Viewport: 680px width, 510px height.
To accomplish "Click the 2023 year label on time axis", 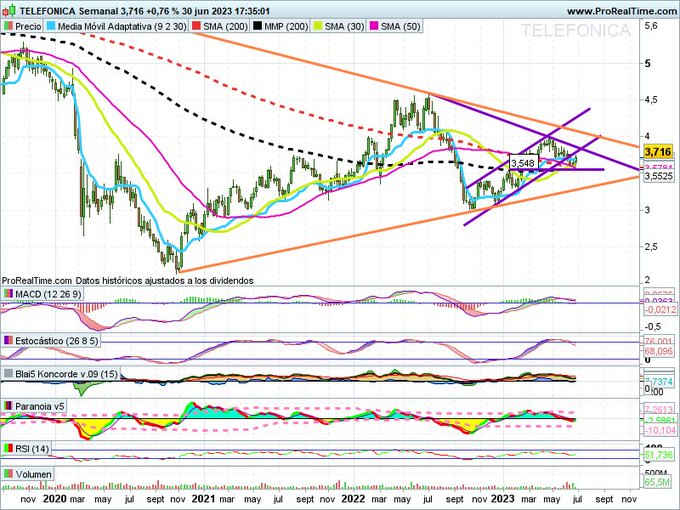I will [503, 499].
